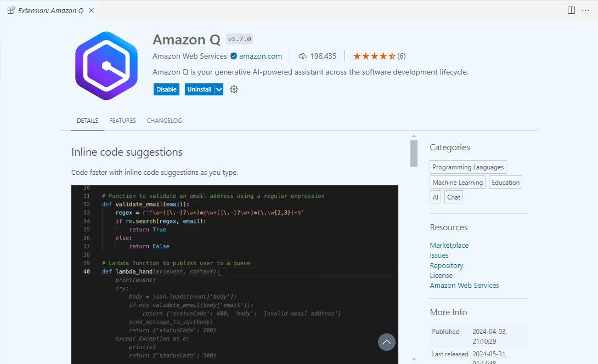Click the five-star rating icons
The width and height of the screenshot is (598, 364).
tap(374, 56)
